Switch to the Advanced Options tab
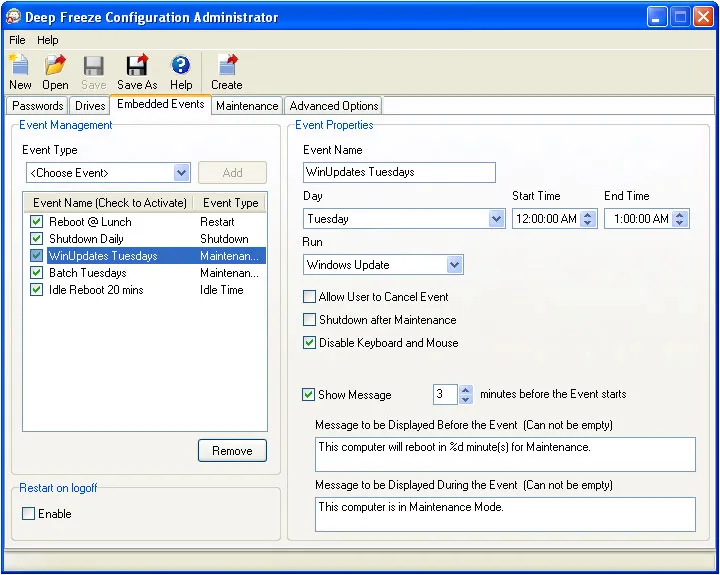 [x=334, y=106]
